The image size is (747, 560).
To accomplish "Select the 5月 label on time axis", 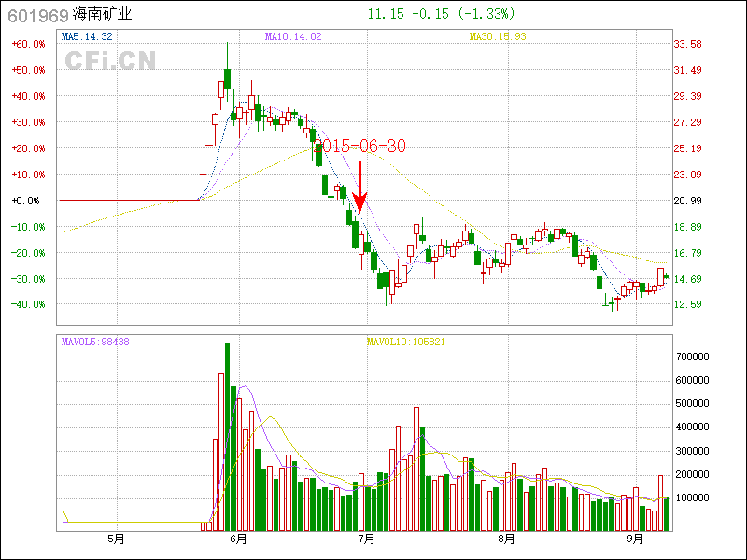I will 117,539.
